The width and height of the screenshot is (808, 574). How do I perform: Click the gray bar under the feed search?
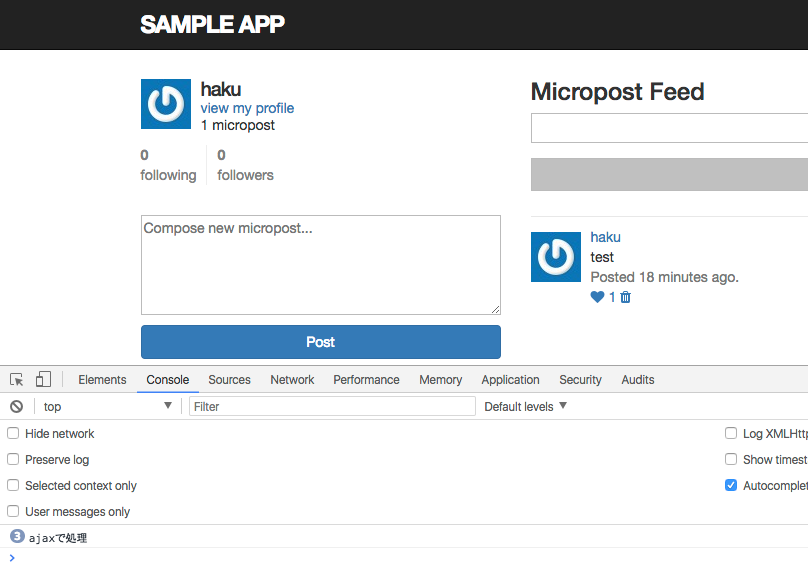click(x=668, y=174)
